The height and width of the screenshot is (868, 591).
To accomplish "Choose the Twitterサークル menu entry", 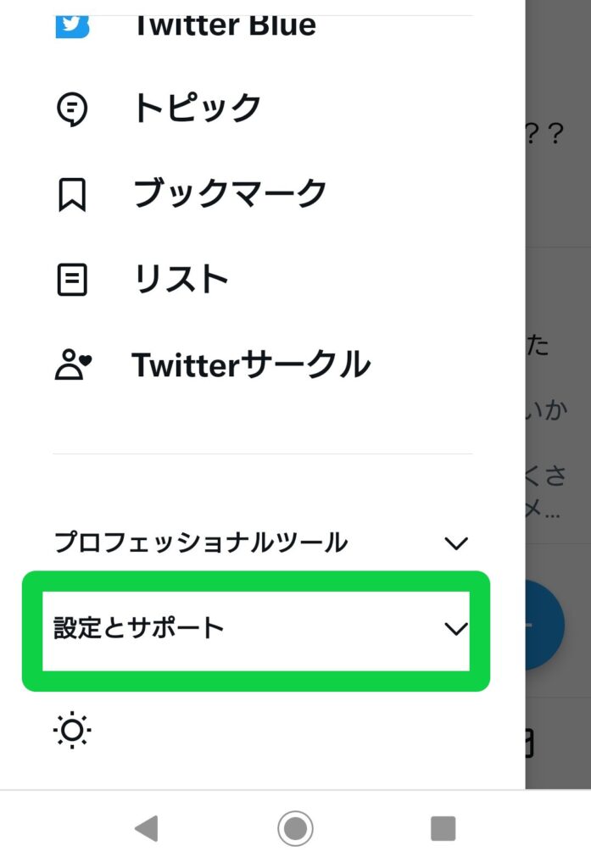I will [251, 364].
